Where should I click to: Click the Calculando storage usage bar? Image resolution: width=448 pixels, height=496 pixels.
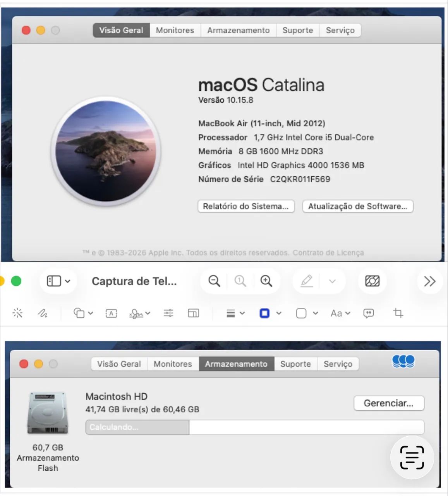point(255,427)
